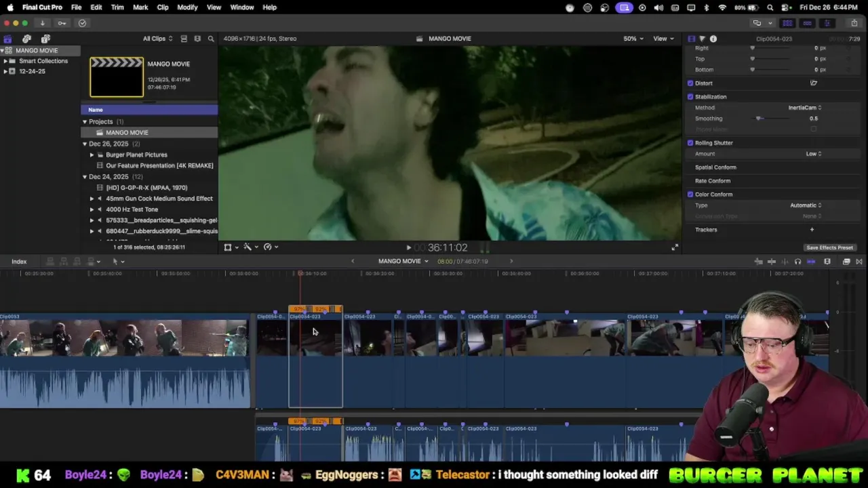
Task: Expand the 12-24-25 event
Action: point(5,71)
